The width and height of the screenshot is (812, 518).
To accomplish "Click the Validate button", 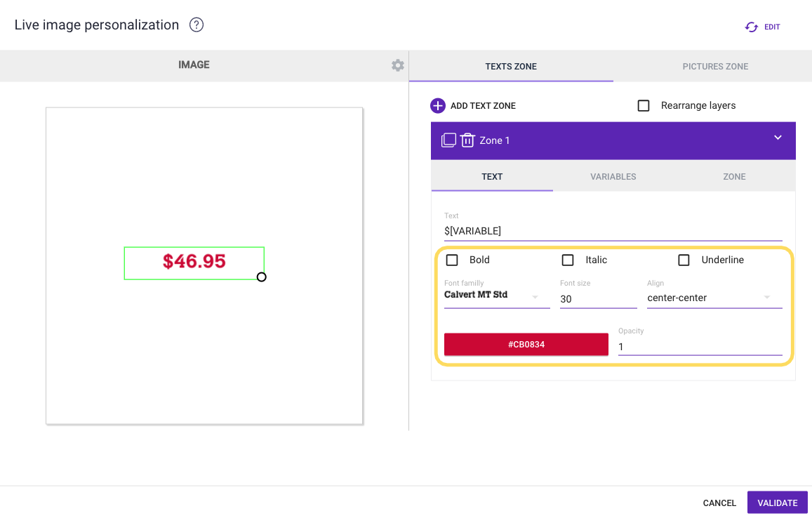I will click(x=778, y=503).
